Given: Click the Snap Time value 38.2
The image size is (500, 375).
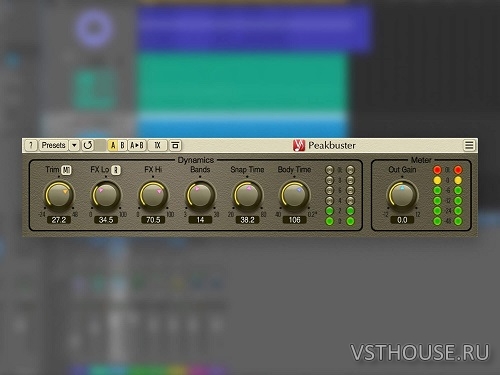Looking at the screenshot, I should coord(247,220).
